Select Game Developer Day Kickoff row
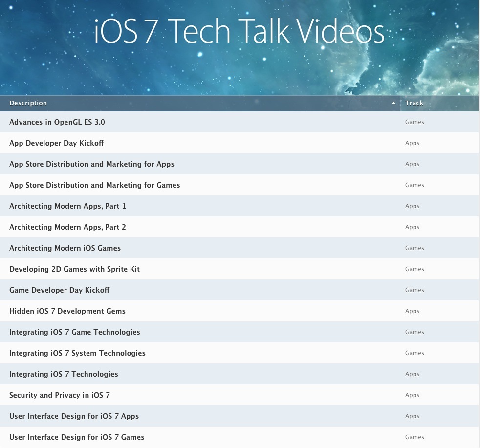 coord(240,290)
